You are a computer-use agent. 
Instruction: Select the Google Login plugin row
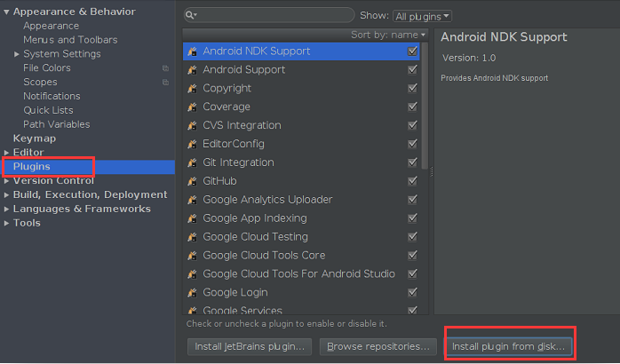pyautogui.click(x=301, y=293)
